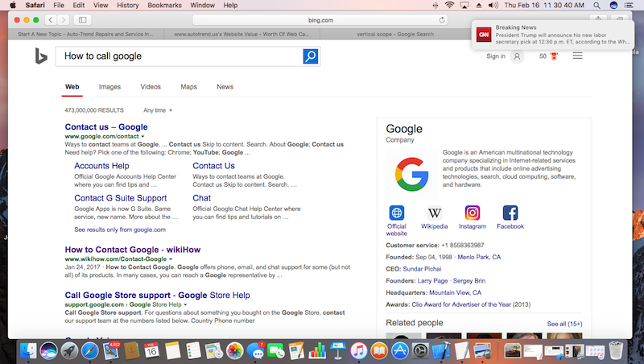The image size is (644, 364).
Task: Open iTunes from the dock
Action: (x=358, y=351)
